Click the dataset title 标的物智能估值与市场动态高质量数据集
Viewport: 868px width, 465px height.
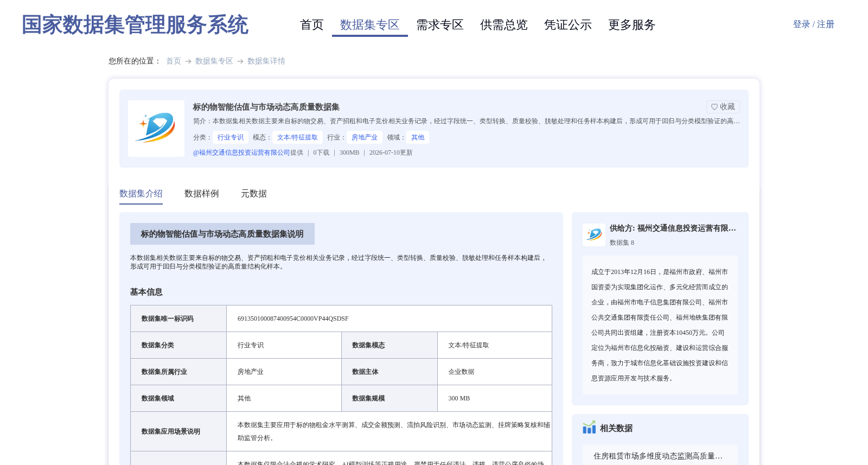click(266, 107)
